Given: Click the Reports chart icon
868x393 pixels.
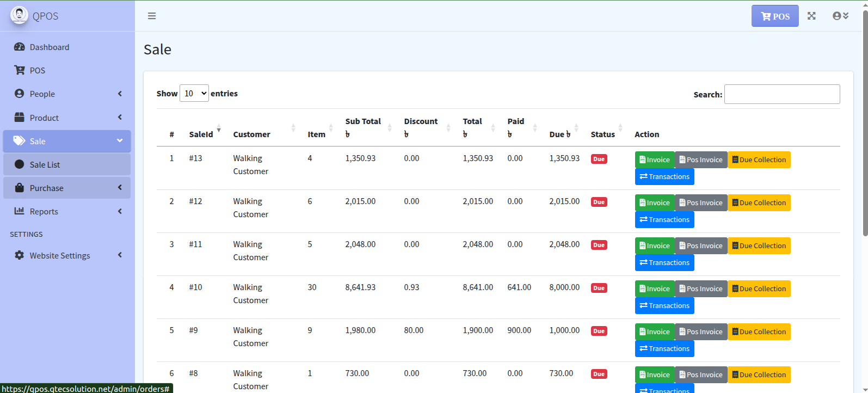Looking at the screenshot, I should point(20,211).
